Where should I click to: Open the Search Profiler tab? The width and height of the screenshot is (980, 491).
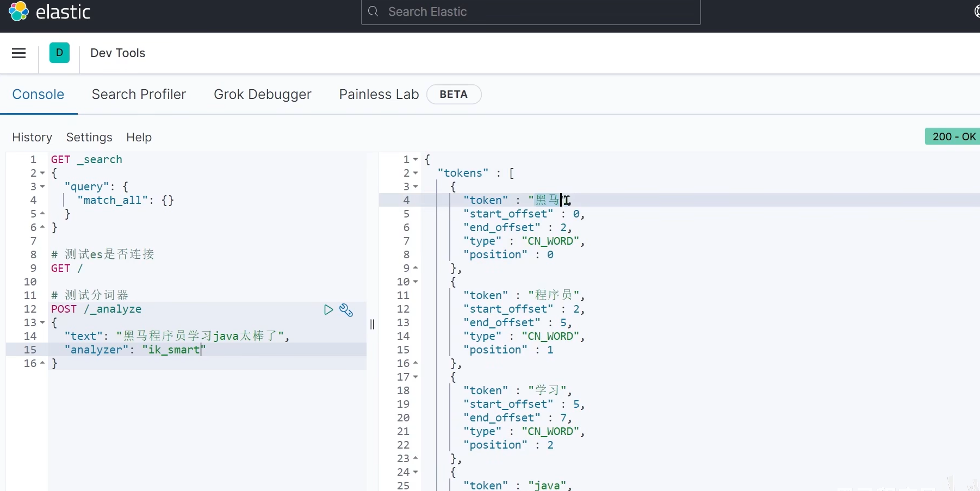point(139,95)
